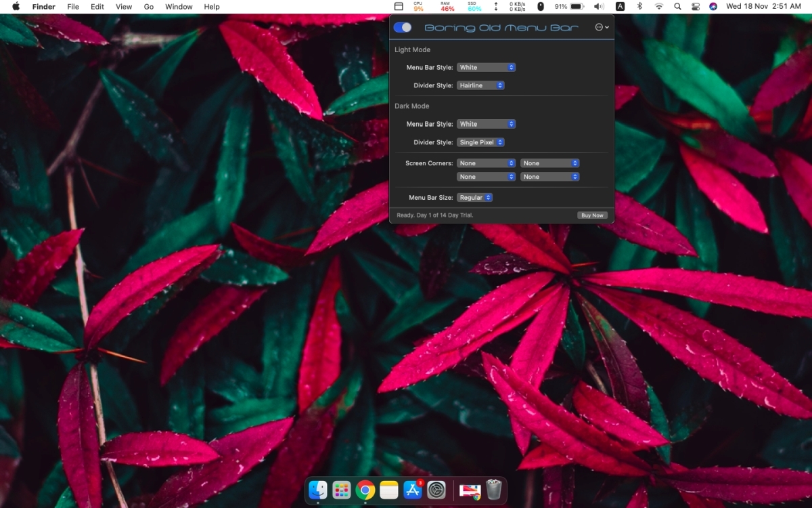Open the Light Mode Menu Bar Style dropdown
Image resolution: width=812 pixels, height=508 pixels.
pyautogui.click(x=486, y=67)
